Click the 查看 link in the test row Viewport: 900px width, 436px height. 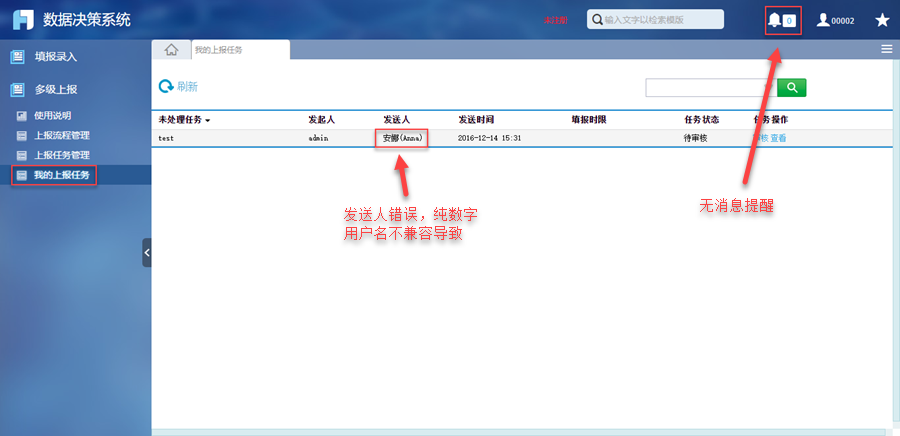pos(778,138)
